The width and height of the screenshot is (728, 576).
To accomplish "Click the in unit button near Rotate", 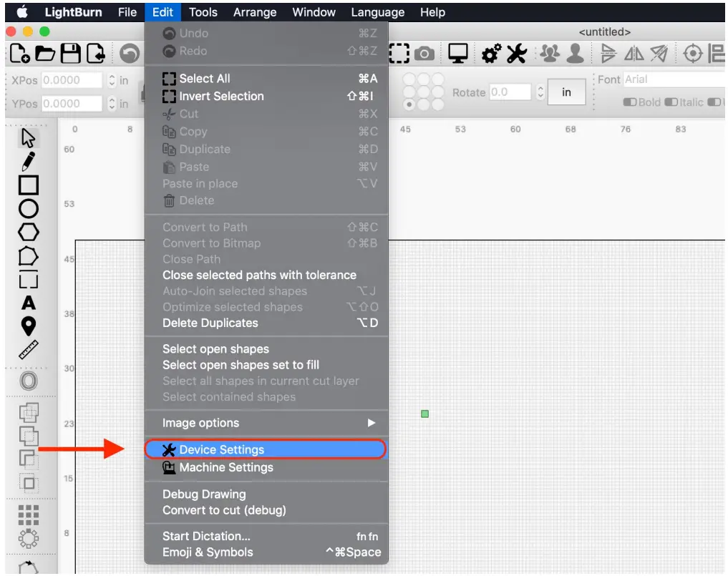I will click(x=566, y=92).
